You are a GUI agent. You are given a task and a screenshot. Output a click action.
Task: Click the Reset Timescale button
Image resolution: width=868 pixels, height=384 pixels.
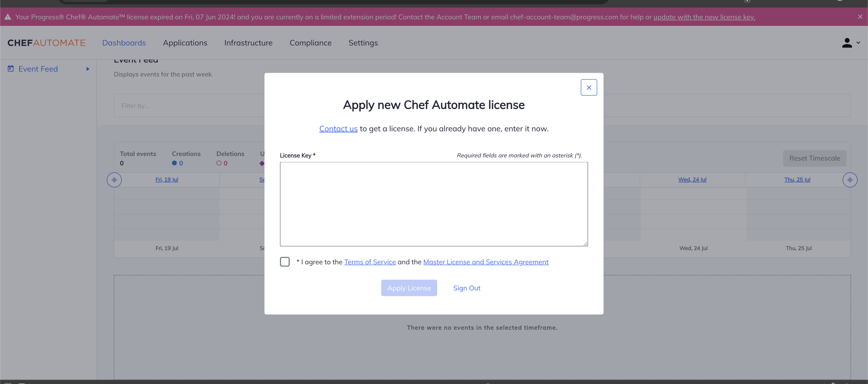815,158
